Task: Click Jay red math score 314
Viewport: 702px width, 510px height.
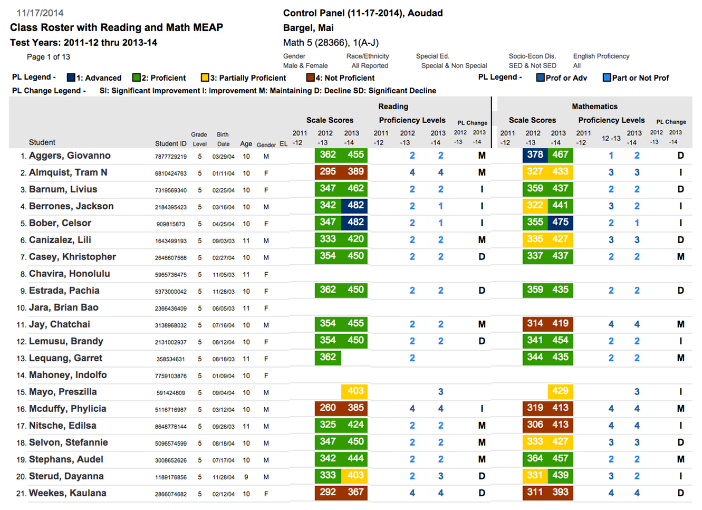Action: point(535,324)
